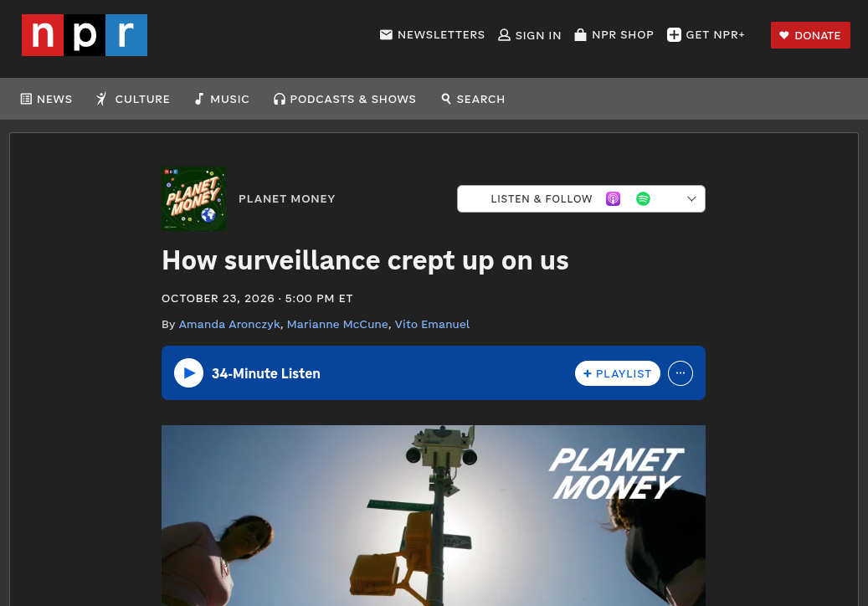Open Apple Podcasts icon link
Screen dimensions: 868x606
(x=613, y=198)
